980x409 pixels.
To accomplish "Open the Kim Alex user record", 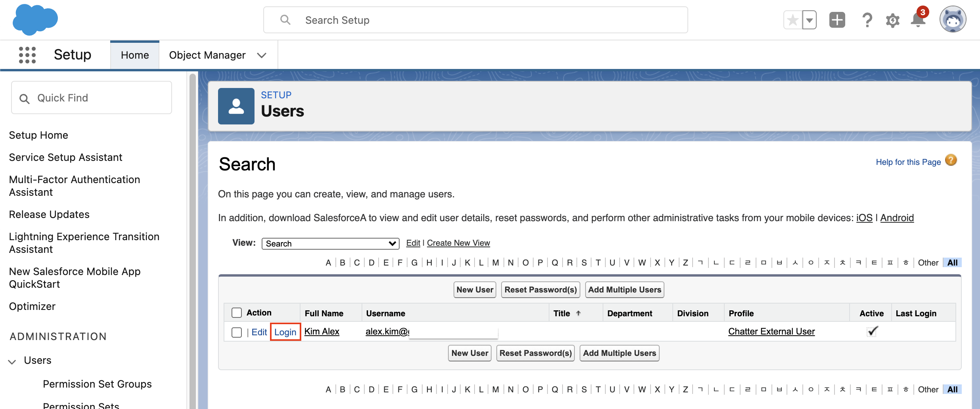I will (322, 331).
